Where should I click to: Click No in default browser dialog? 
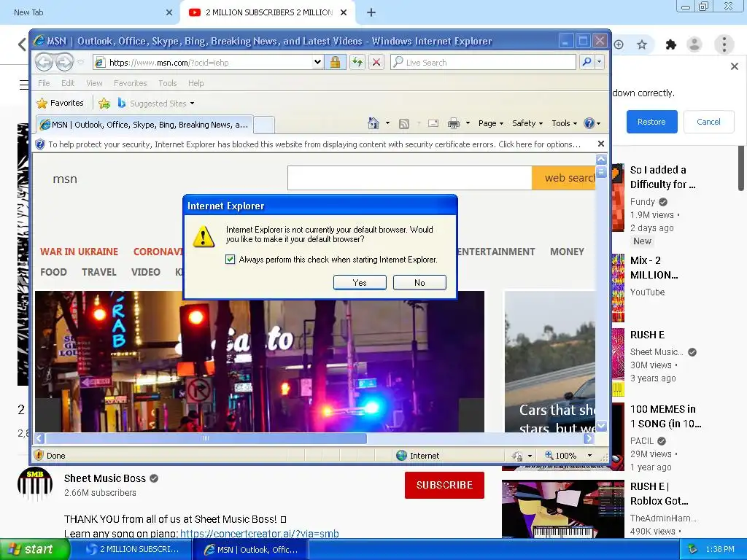pos(419,282)
